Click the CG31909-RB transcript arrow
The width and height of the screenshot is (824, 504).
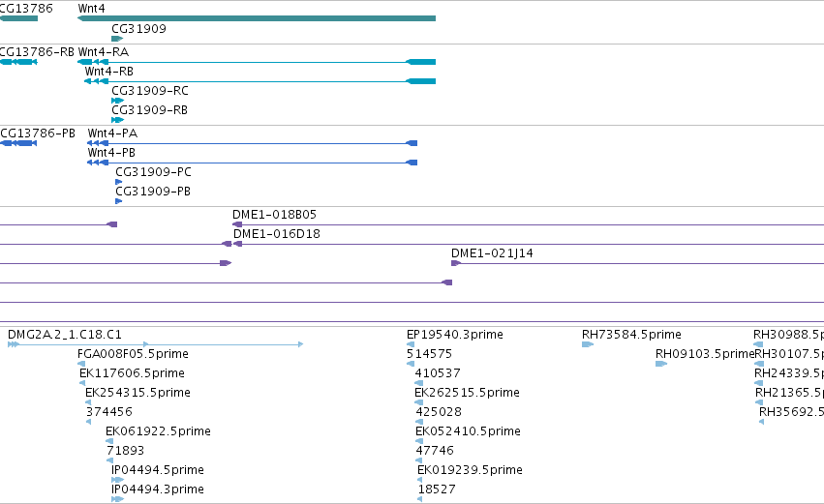tap(118, 120)
